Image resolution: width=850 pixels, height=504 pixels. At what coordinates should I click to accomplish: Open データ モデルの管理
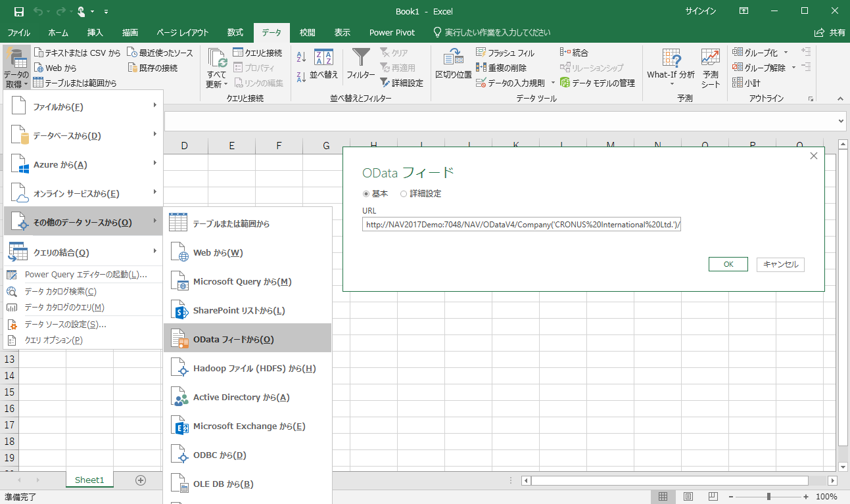pyautogui.click(x=598, y=83)
